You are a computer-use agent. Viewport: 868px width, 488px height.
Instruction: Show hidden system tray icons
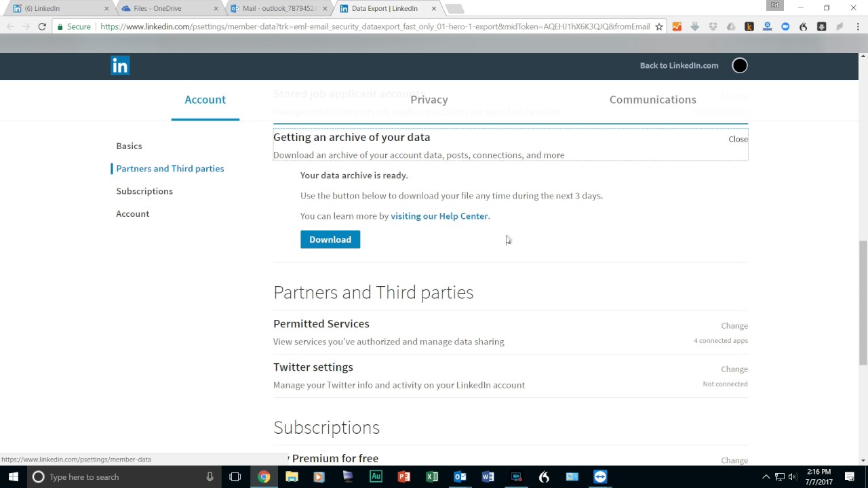click(x=766, y=476)
